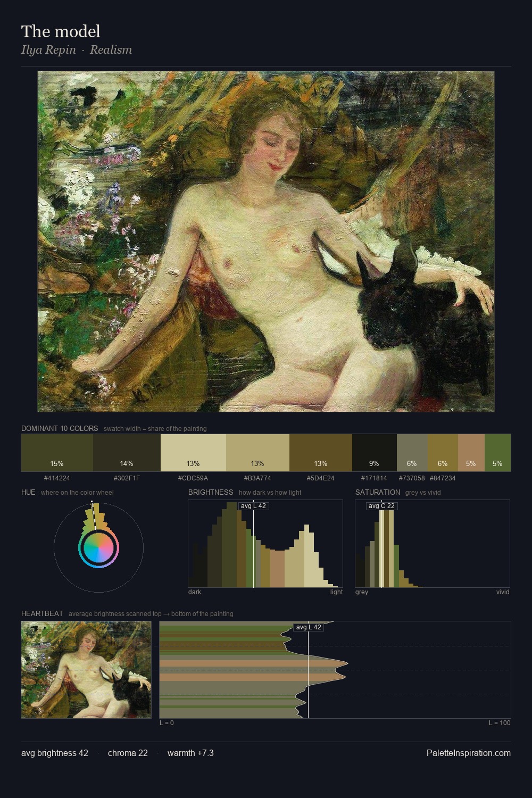Click the hex code '#5D4E24'

[321, 478]
